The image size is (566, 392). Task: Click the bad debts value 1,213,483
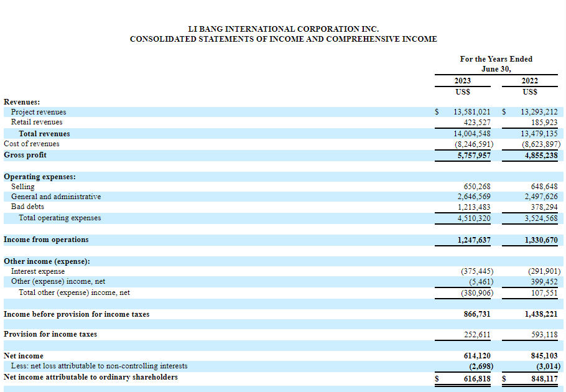474,207
